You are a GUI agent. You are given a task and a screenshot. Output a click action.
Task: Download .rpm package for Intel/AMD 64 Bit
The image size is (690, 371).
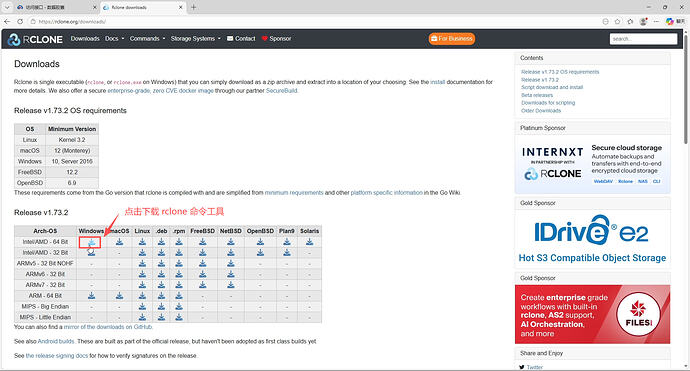point(179,242)
